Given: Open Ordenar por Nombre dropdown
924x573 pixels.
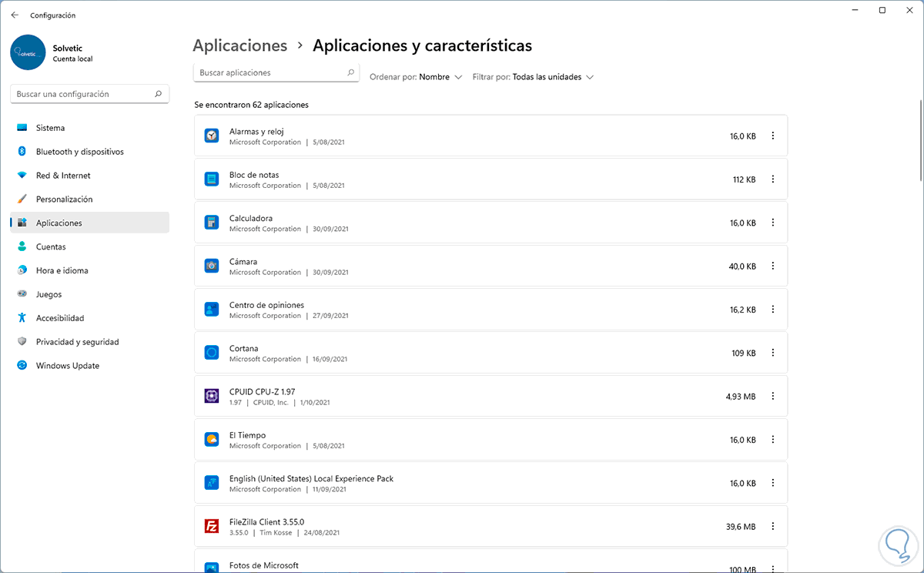Looking at the screenshot, I should (x=416, y=77).
